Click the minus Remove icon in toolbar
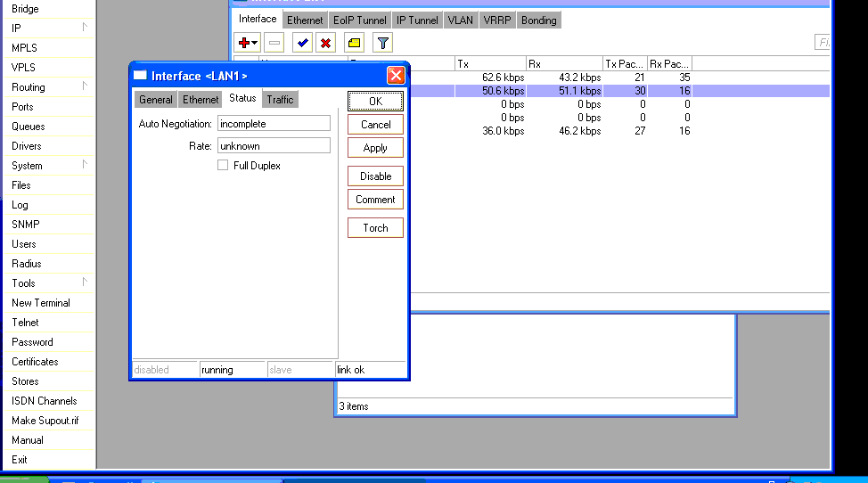Image resolution: width=868 pixels, height=483 pixels. [x=274, y=43]
